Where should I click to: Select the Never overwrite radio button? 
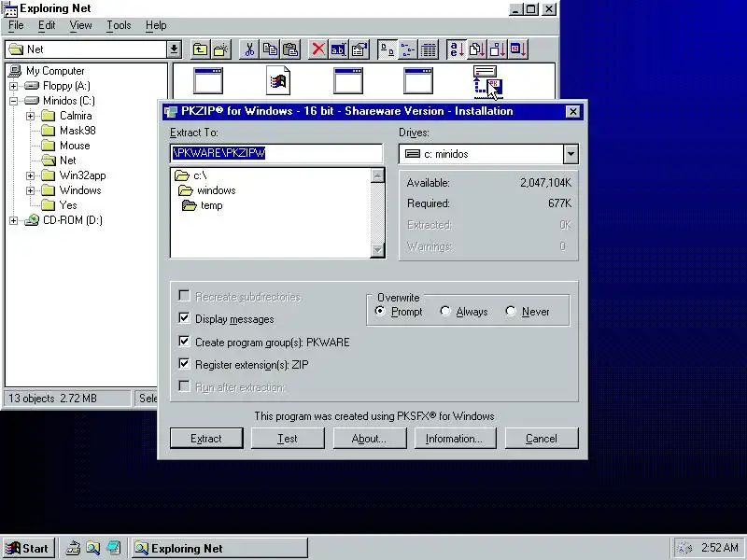[511, 311]
